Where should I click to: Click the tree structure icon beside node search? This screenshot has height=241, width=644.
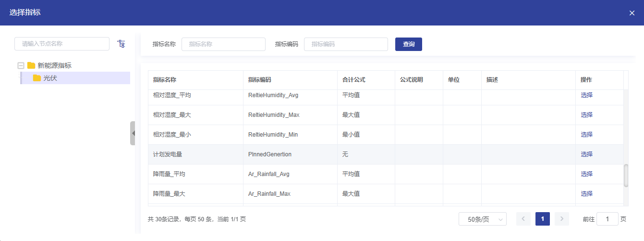122,44
